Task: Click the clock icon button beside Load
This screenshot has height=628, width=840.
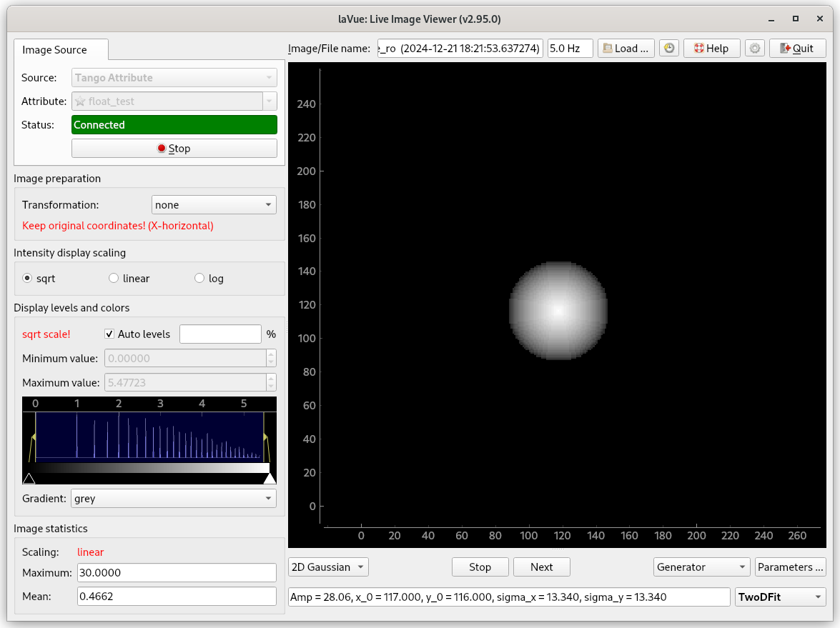Action: coord(668,49)
